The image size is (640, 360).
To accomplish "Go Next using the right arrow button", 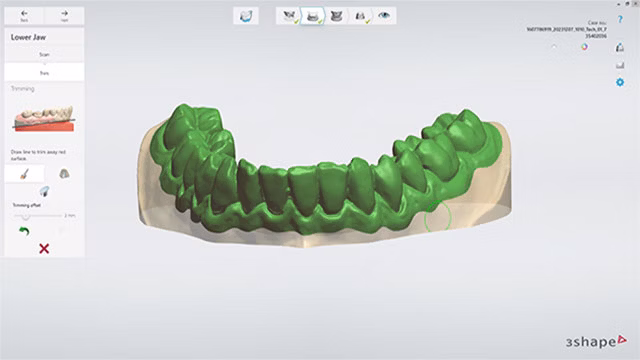I will (x=64, y=16).
